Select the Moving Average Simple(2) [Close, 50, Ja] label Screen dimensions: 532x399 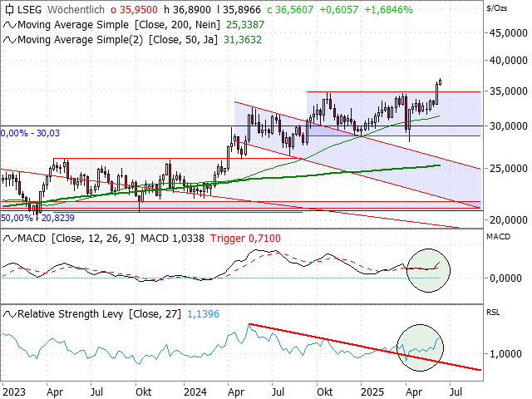click(x=117, y=40)
